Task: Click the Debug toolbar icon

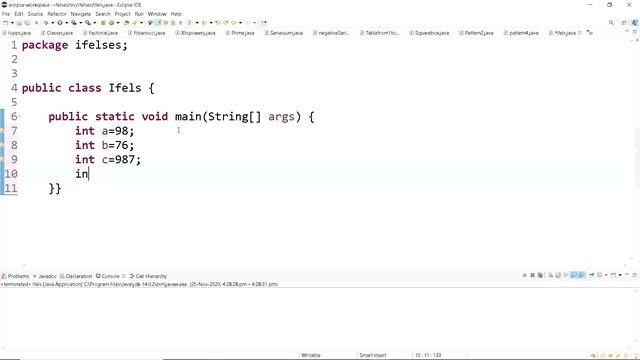Action: (46, 23)
